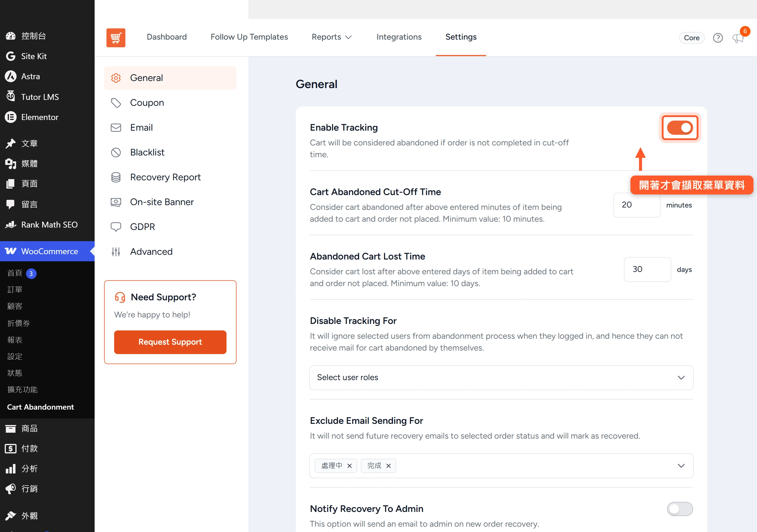
Task: Open the 訂單 orders submenu link
Action: tap(15, 289)
